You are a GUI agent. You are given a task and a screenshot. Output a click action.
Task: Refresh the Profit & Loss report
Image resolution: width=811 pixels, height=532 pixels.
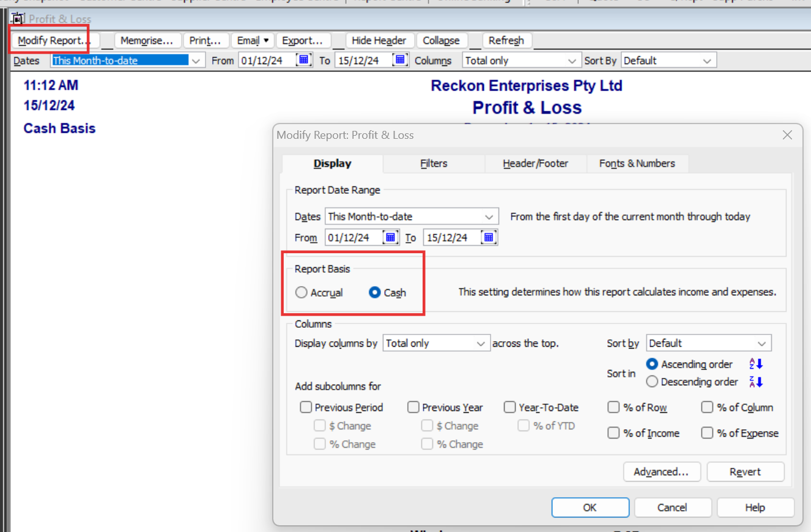pos(506,40)
